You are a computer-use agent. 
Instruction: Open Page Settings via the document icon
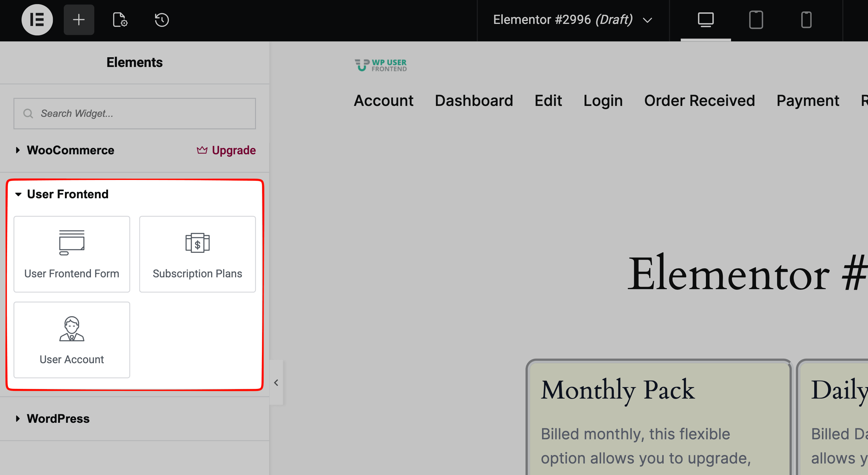point(120,19)
